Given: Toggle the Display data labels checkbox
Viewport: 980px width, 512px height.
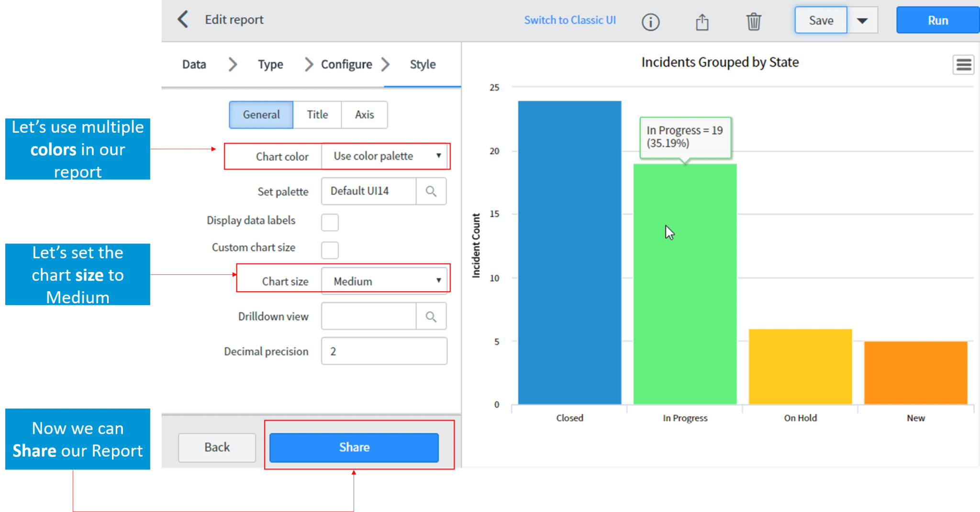Looking at the screenshot, I should [330, 222].
